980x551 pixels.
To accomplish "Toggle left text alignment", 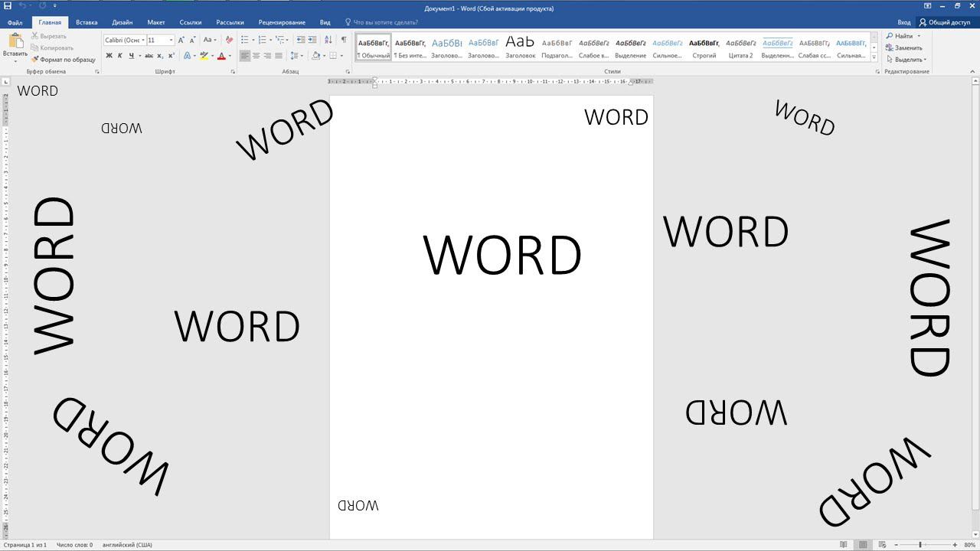I will [x=245, y=56].
